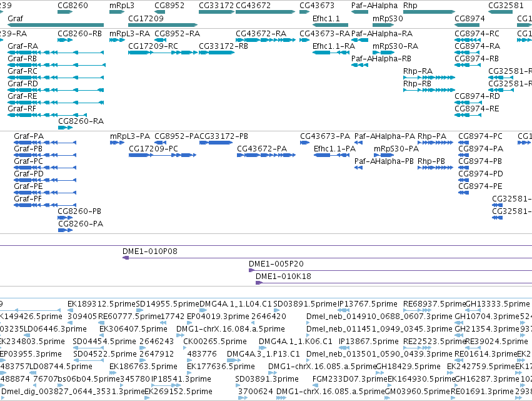Select transcript Graf-RF label
Image resolution: width=532 pixels, height=401 pixels.
(22, 109)
